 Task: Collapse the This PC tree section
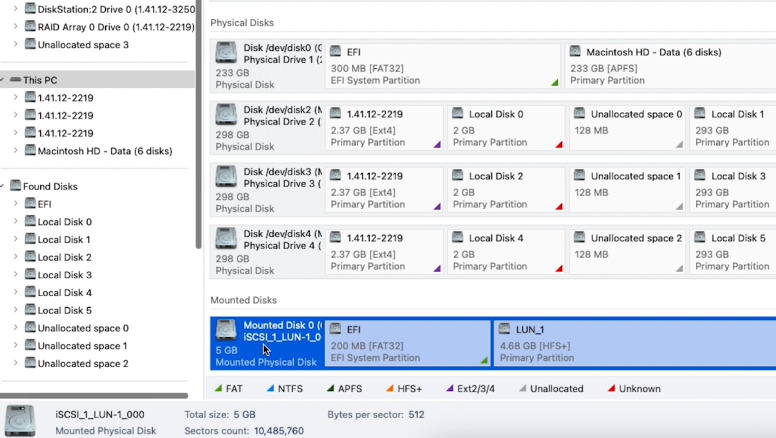tap(2, 80)
